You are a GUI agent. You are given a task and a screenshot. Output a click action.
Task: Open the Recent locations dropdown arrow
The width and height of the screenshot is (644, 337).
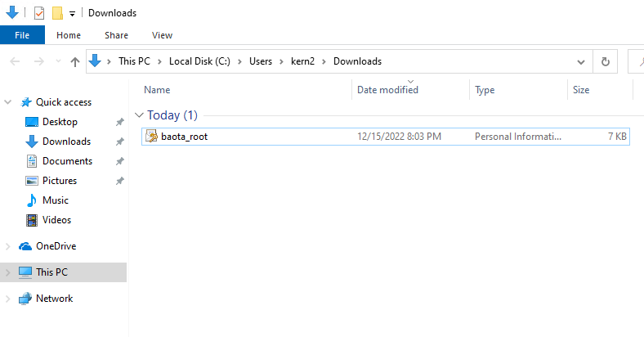(58, 61)
